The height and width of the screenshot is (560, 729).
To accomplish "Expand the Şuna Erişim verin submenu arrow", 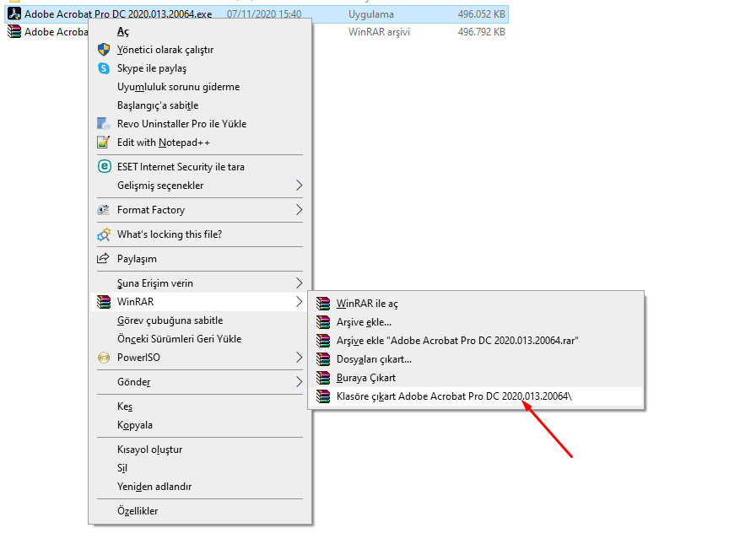I will 299,283.
